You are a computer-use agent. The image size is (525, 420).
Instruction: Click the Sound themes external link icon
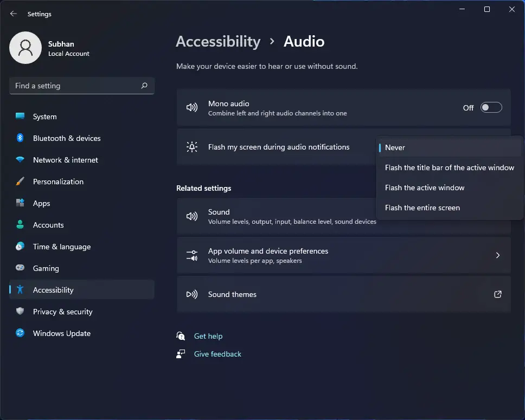(498, 294)
